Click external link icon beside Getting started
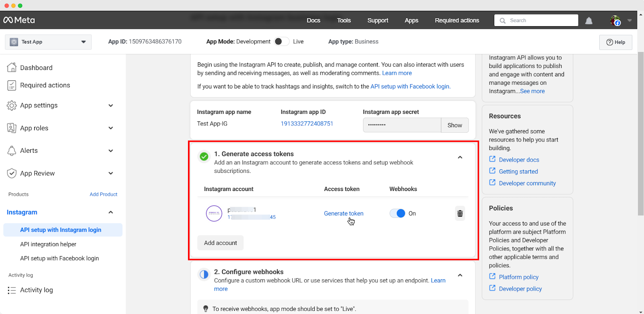Screen dimensions: 644x314 click(x=492, y=171)
